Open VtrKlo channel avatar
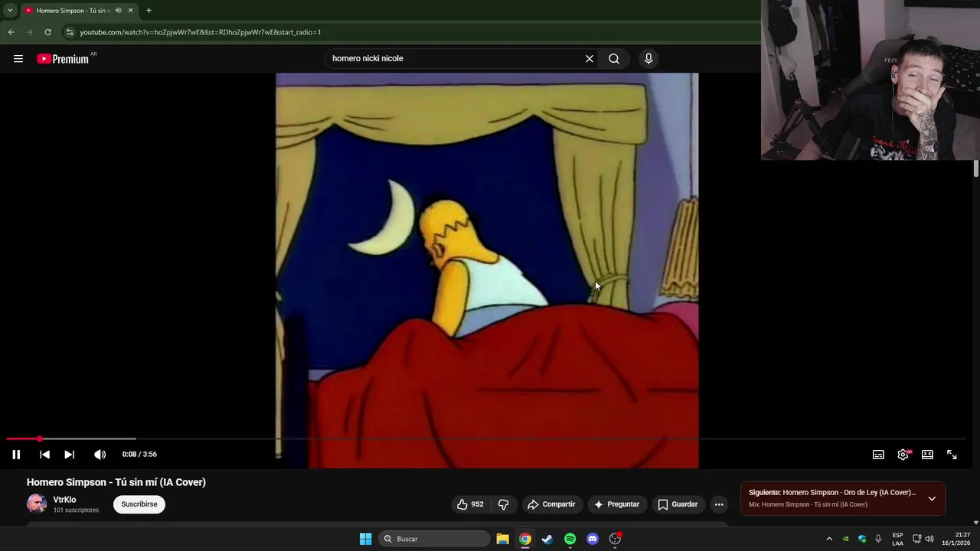This screenshot has width=980, height=551. coord(37,504)
